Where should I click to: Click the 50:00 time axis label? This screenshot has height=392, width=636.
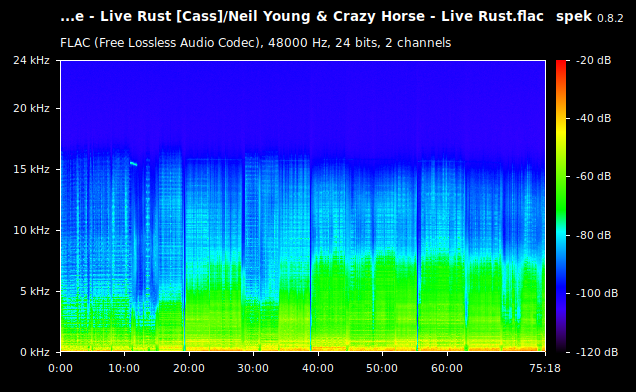pyautogui.click(x=382, y=368)
